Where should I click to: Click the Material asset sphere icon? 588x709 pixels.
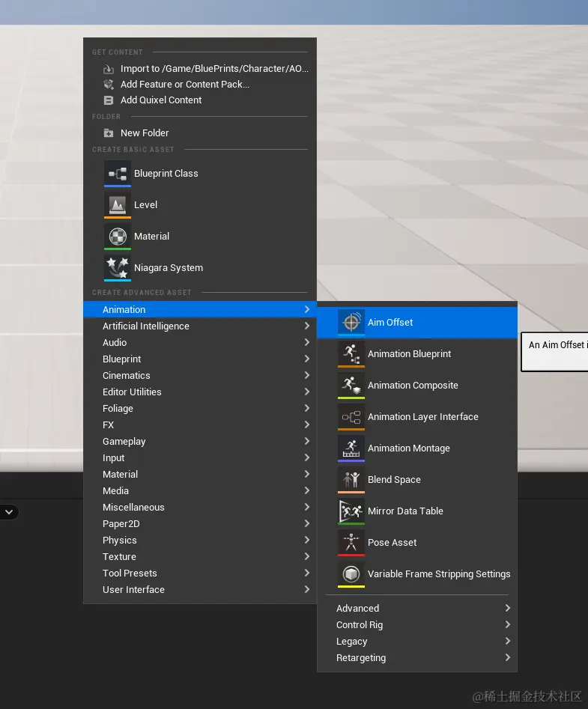pos(118,237)
